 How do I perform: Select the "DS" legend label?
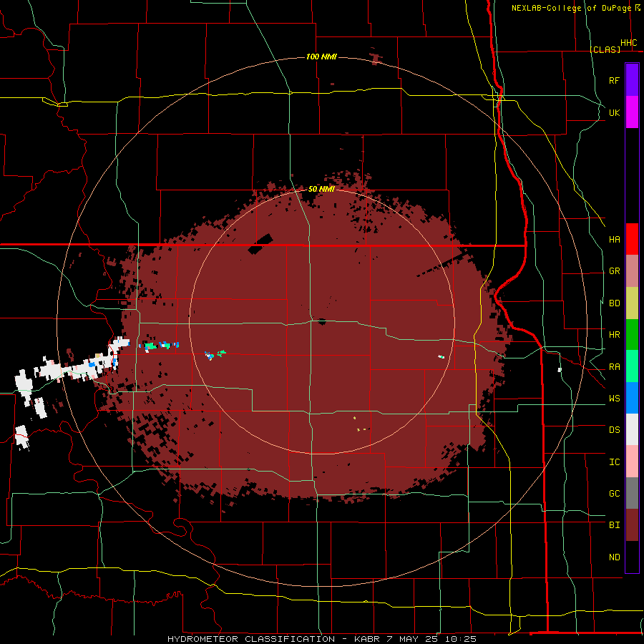coord(614,430)
